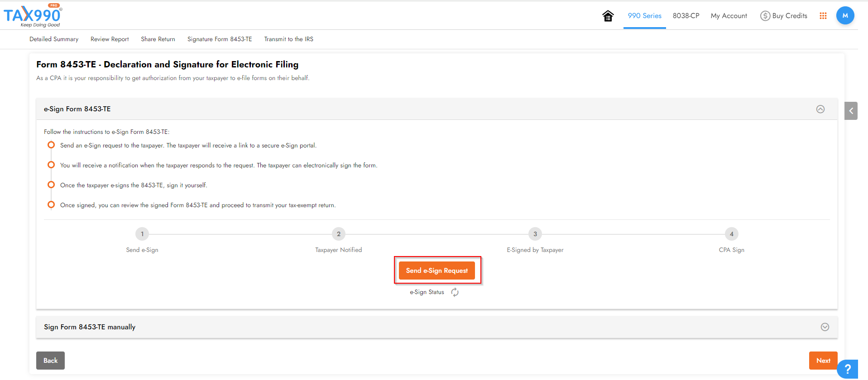Open the home icon in the top navigation
868x380 pixels.
(x=608, y=15)
